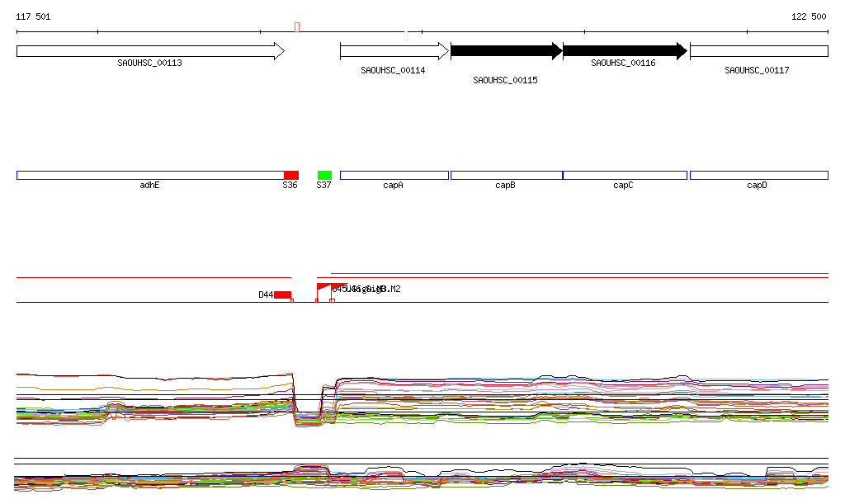The height and width of the screenshot is (504, 845).
Task: Click the black SAOUHSC_00115 gene arrow
Action: pos(506,51)
